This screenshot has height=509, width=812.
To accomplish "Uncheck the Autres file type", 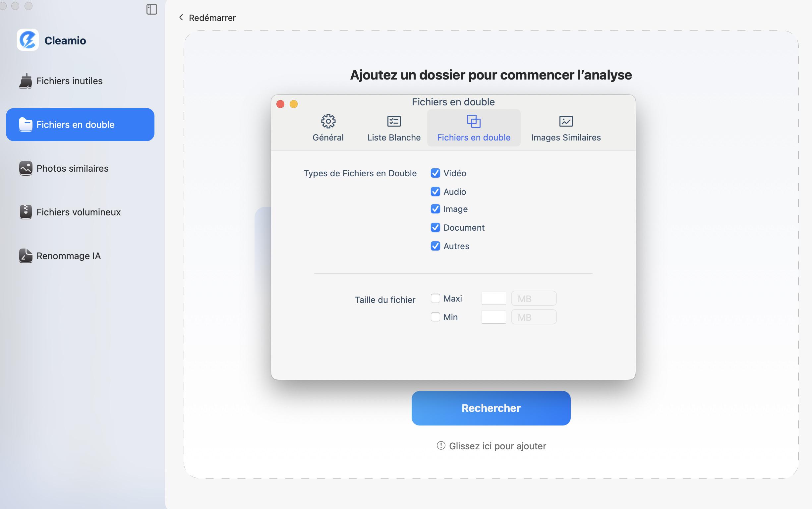I will pos(435,246).
